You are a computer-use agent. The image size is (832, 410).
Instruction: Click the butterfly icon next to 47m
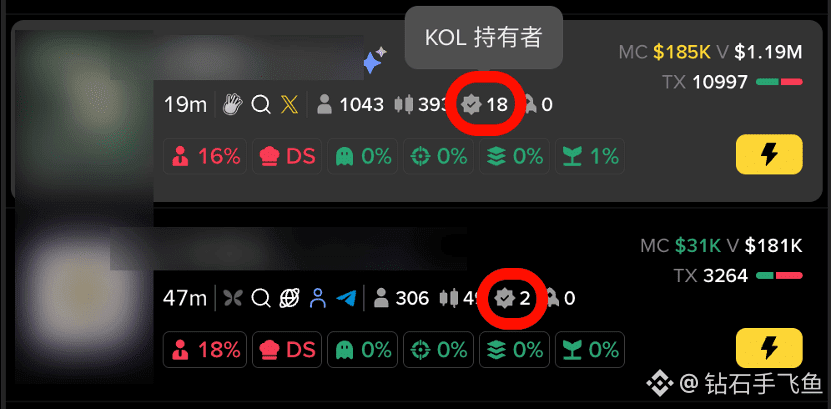[x=232, y=299]
